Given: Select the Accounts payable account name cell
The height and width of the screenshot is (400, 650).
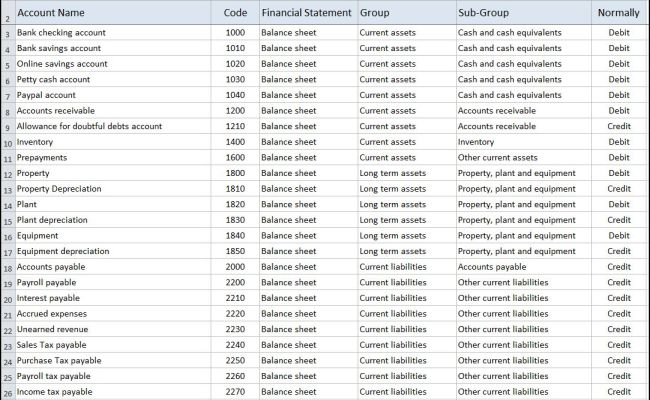Looking at the screenshot, I should point(113,267).
